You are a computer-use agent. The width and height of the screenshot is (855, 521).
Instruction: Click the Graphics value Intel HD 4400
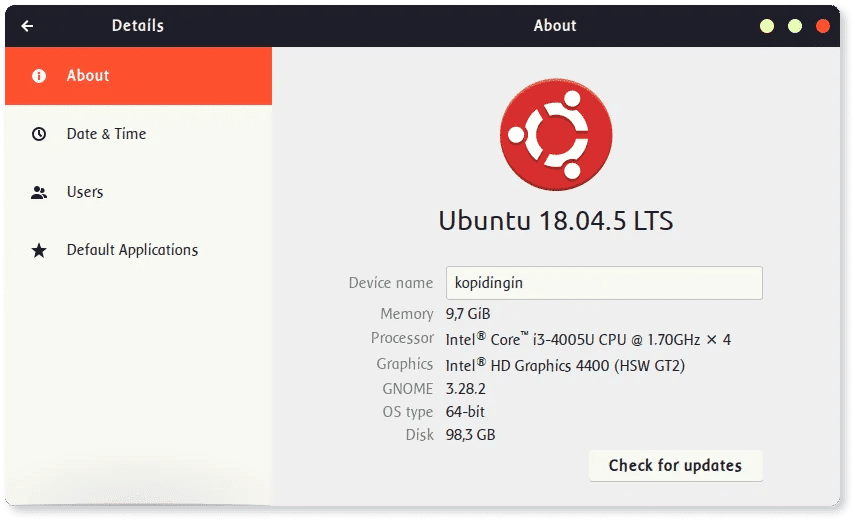tap(565, 365)
